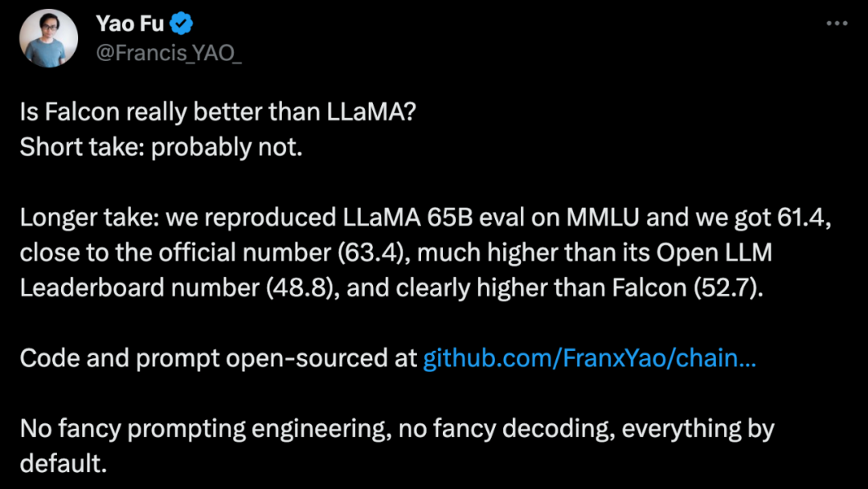Click the word 'MMLU' in the tweet
The height and width of the screenshot is (489, 868).
tap(602, 218)
